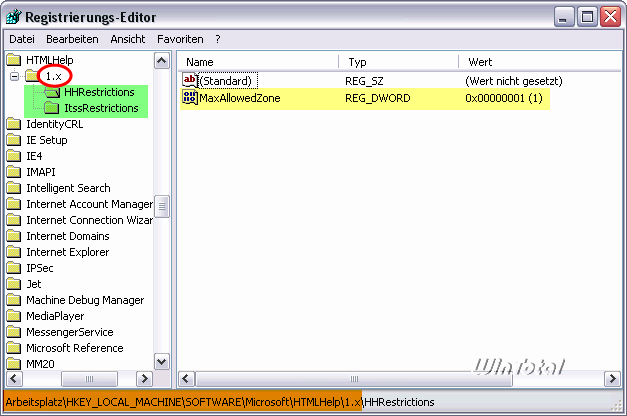Click the Microsoft Reference folder icon

pyautogui.click(x=14, y=348)
